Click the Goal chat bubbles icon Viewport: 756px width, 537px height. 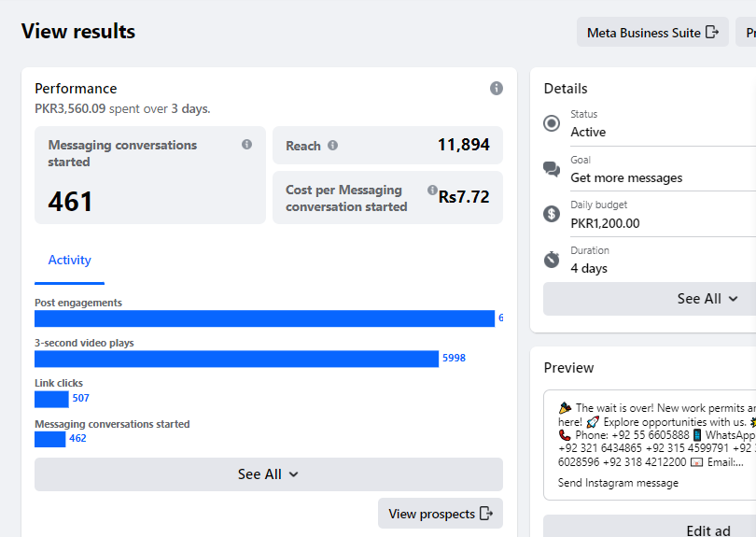click(x=552, y=169)
